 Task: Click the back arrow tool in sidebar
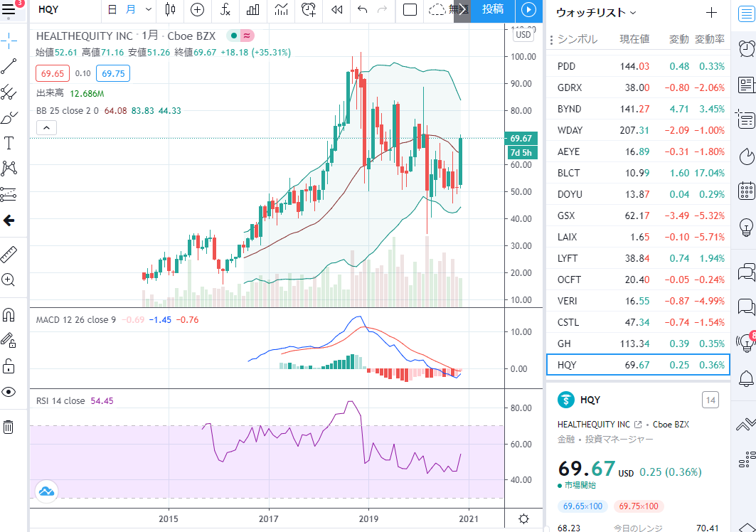(9, 220)
